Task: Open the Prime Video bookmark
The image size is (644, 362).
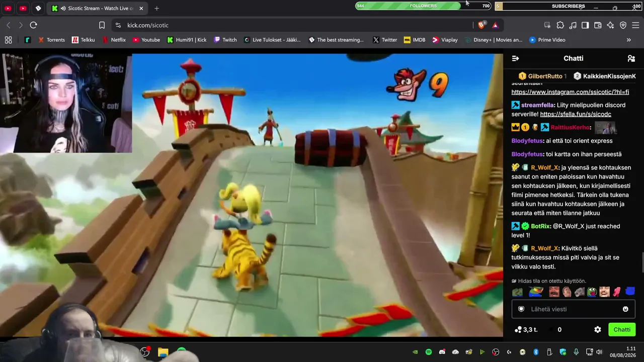Action: 547,40
